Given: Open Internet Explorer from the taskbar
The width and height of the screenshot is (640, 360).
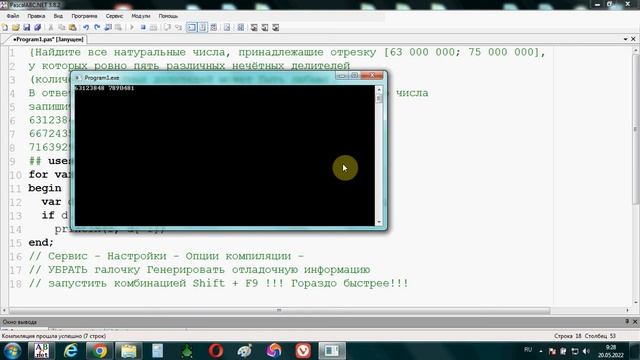Looking at the screenshot, I should 71,351.
